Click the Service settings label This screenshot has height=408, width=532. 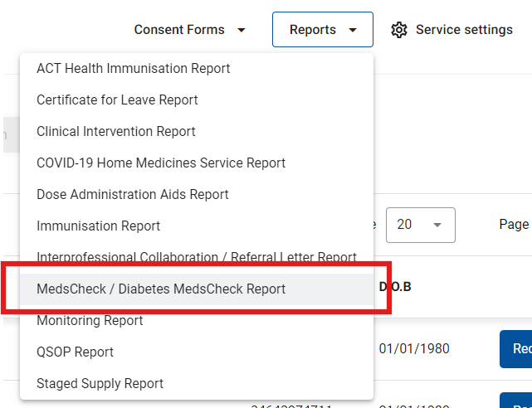464,30
